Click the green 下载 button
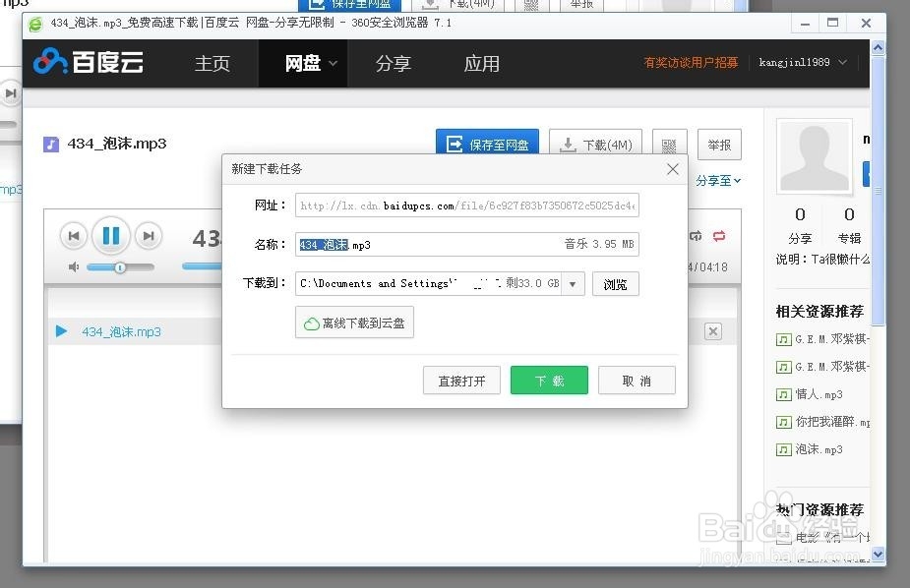910x588 pixels. click(549, 381)
